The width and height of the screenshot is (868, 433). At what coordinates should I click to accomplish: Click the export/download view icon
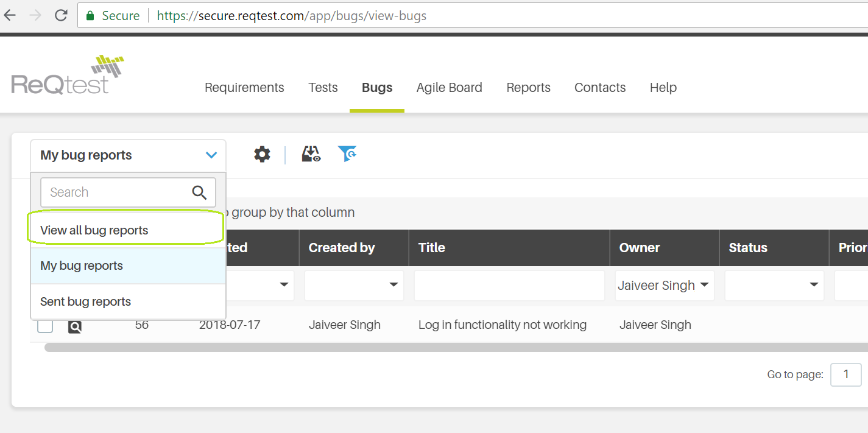(311, 155)
